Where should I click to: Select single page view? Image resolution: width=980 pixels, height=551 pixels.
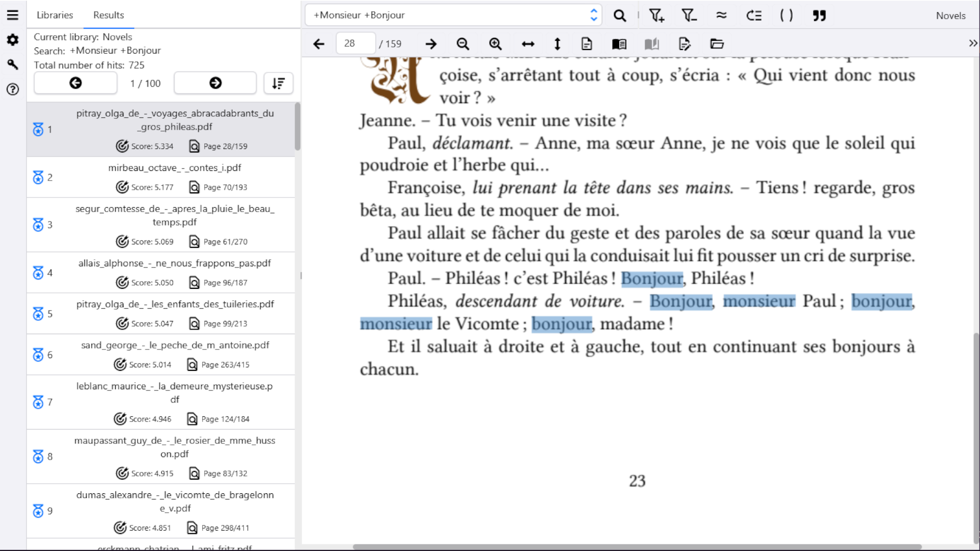tap(587, 44)
